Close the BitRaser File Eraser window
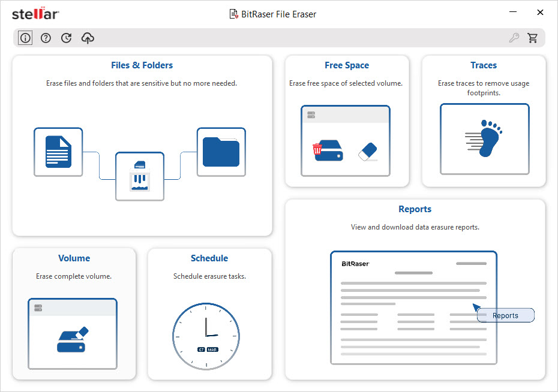The image size is (558, 392). 540,12
